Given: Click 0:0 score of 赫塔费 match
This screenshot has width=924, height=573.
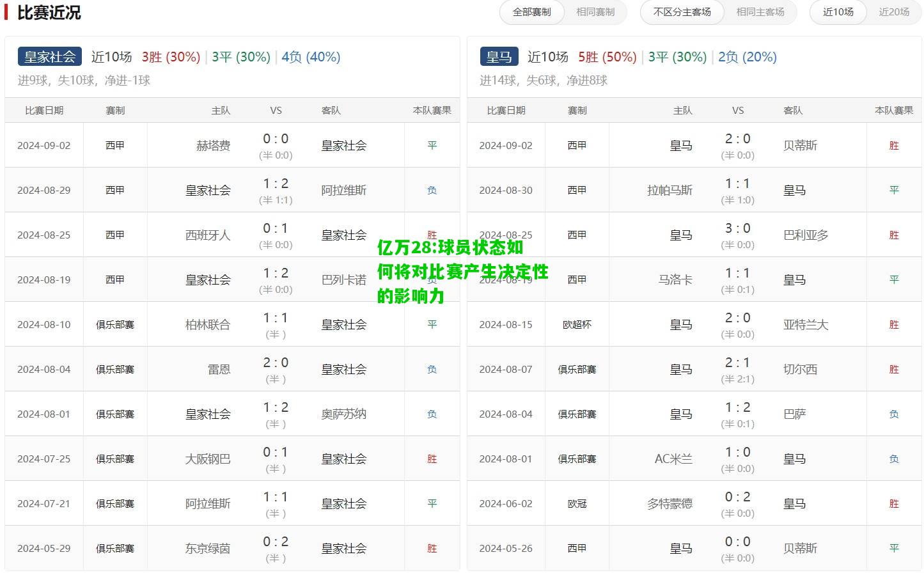Looking at the screenshot, I should 276,139.
